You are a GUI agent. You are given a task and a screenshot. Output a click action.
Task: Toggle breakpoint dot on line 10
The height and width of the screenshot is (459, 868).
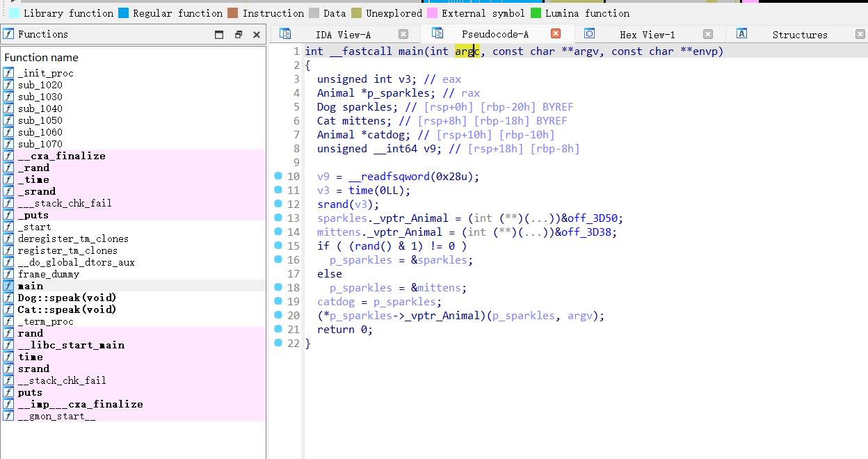[x=278, y=176]
